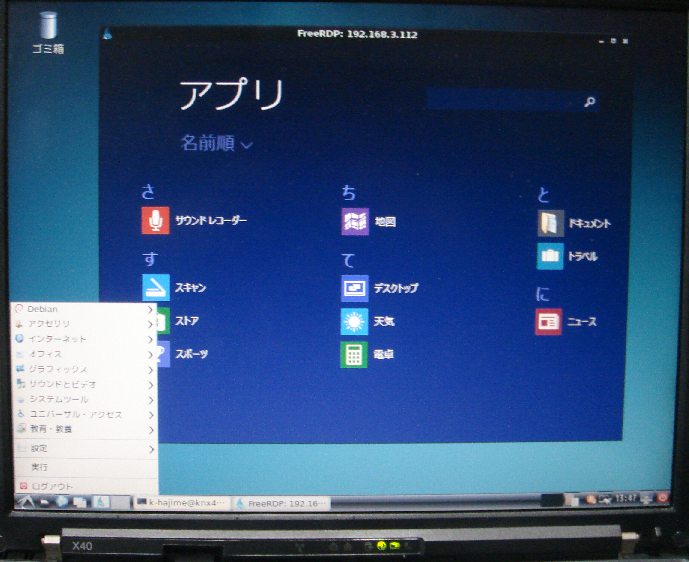Launch the News (ニュース) app

tap(566, 322)
